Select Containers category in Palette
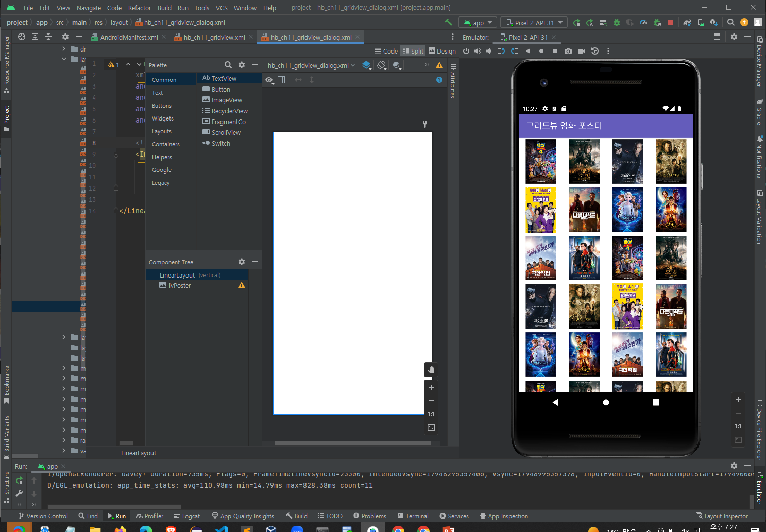The width and height of the screenshot is (766, 532). [166, 144]
